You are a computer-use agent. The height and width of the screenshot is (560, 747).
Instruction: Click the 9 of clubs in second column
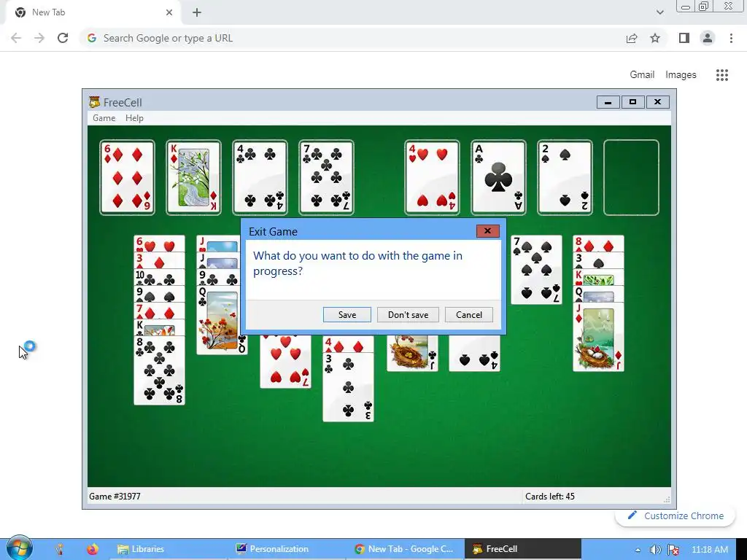(x=222, y=277)
